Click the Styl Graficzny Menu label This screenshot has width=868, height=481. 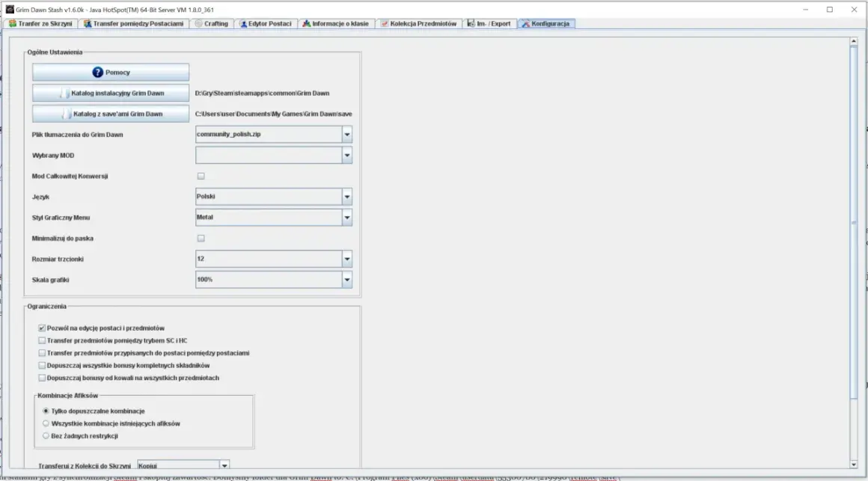click(x=61, y=218)
